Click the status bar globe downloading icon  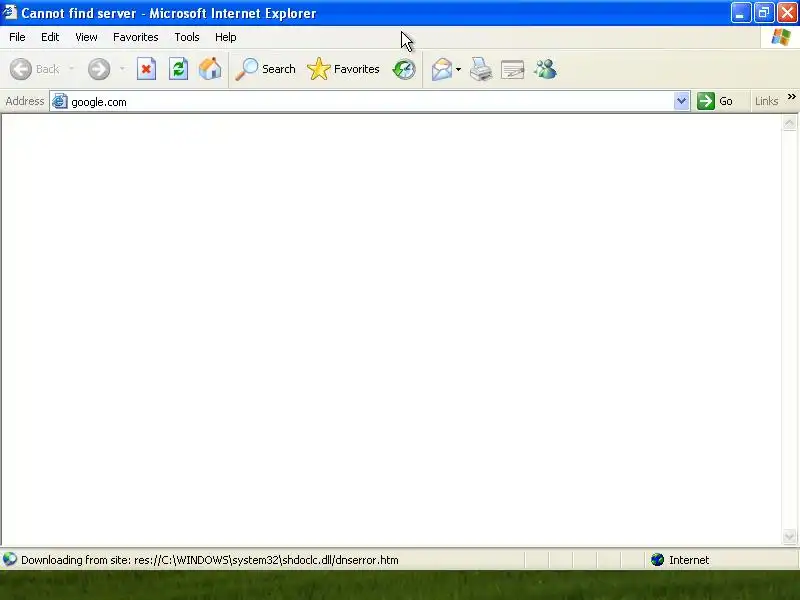10,560
